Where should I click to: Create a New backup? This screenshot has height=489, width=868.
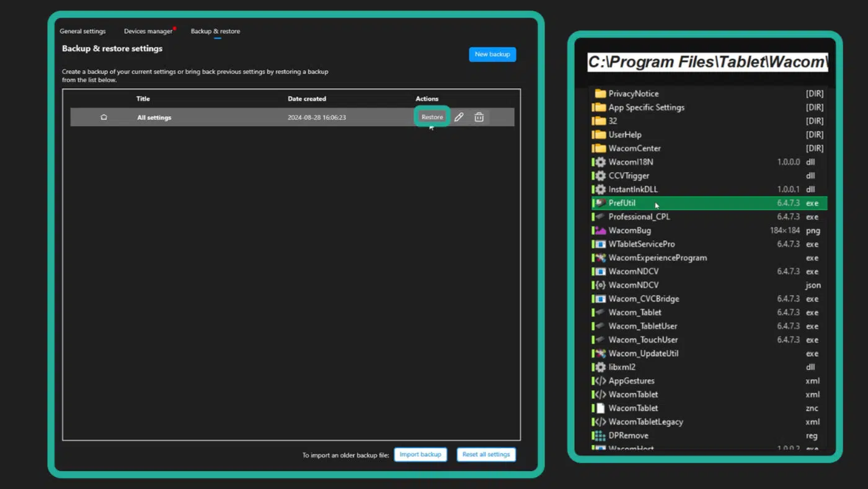(492, 55)
